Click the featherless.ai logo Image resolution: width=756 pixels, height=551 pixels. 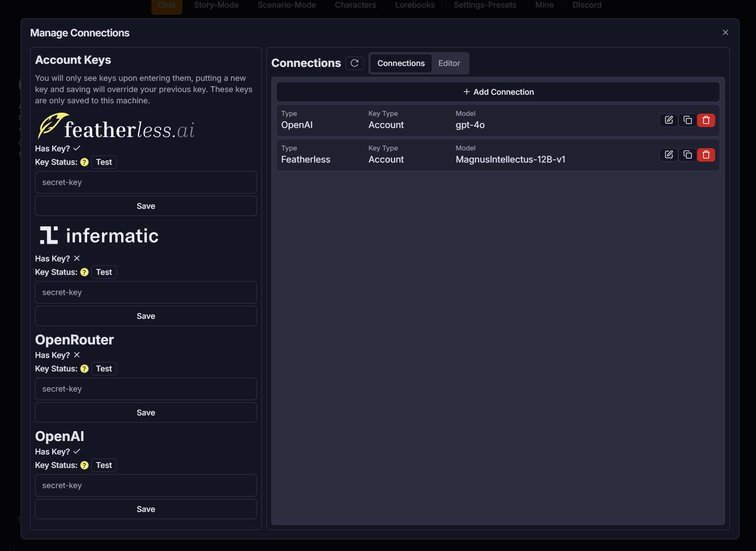(116, 126)
